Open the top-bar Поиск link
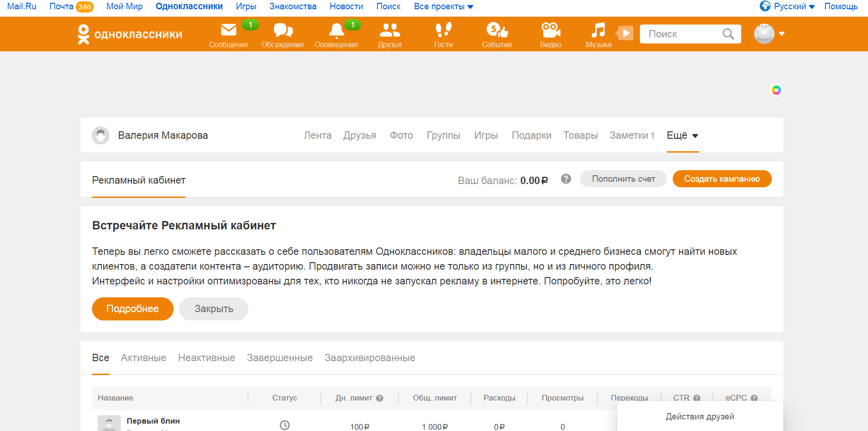868x431 pixels. (388, 6)
